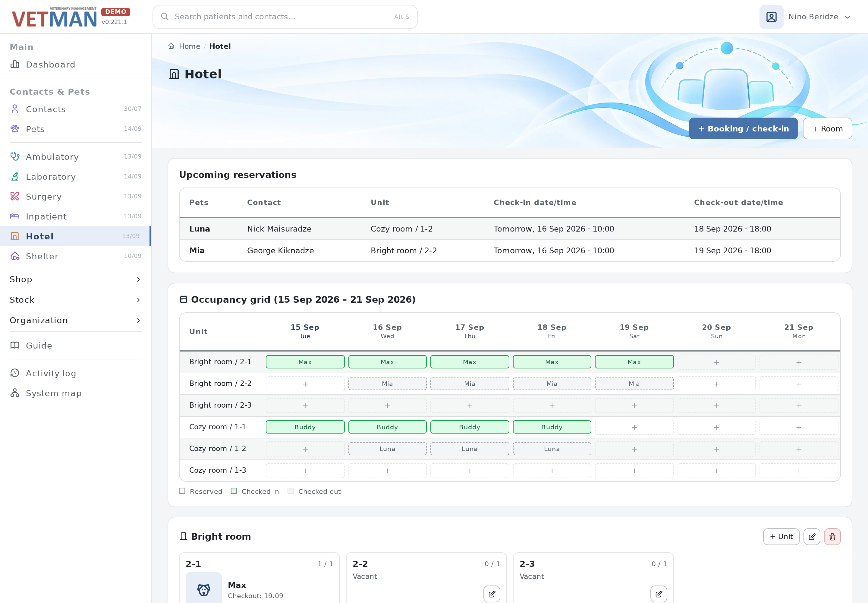Add a new Room
The height and width of the screenshot is (603, 868).
click(x=827, y=128)
